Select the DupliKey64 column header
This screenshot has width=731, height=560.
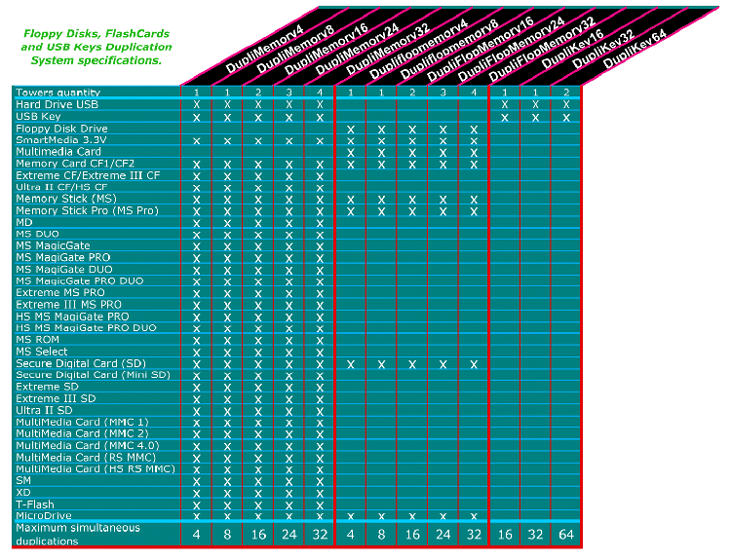coord(635,49)
